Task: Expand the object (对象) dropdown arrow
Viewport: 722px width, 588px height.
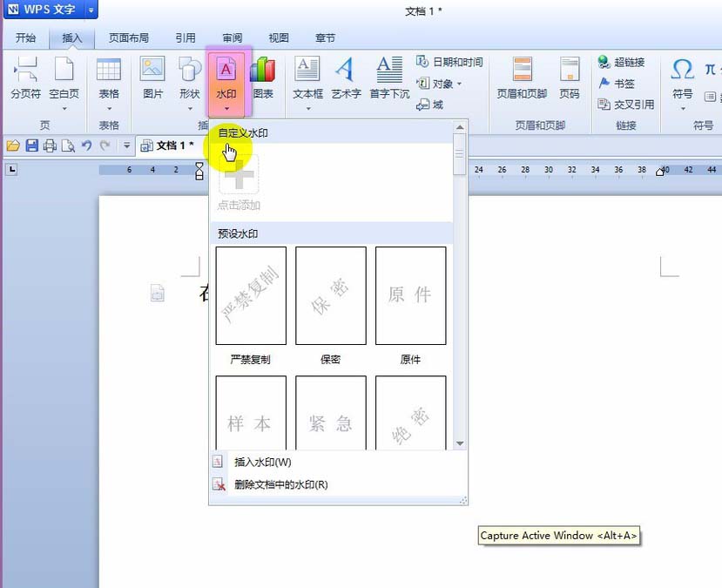Action: pyautogui.click(x=459, y=84)
